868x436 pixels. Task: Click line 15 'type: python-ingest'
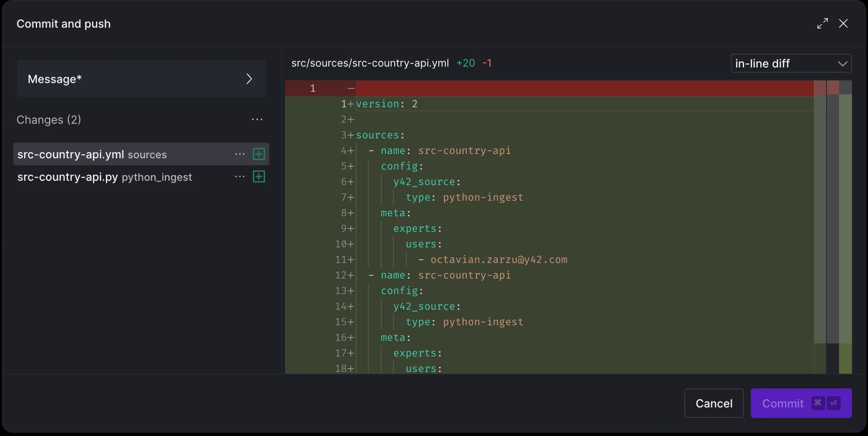tap(464, 322)
